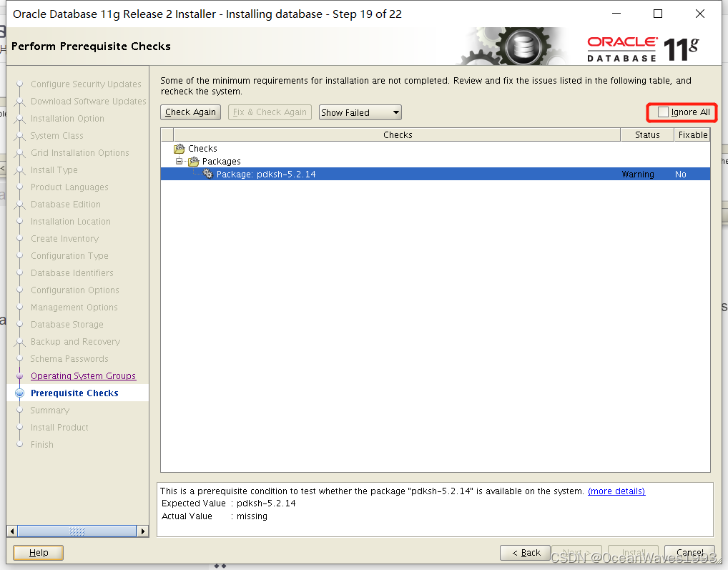The width and height of the screenshot is (728, 570).
Task: Click the Configure Security Updates step
Action: point(86,84)
